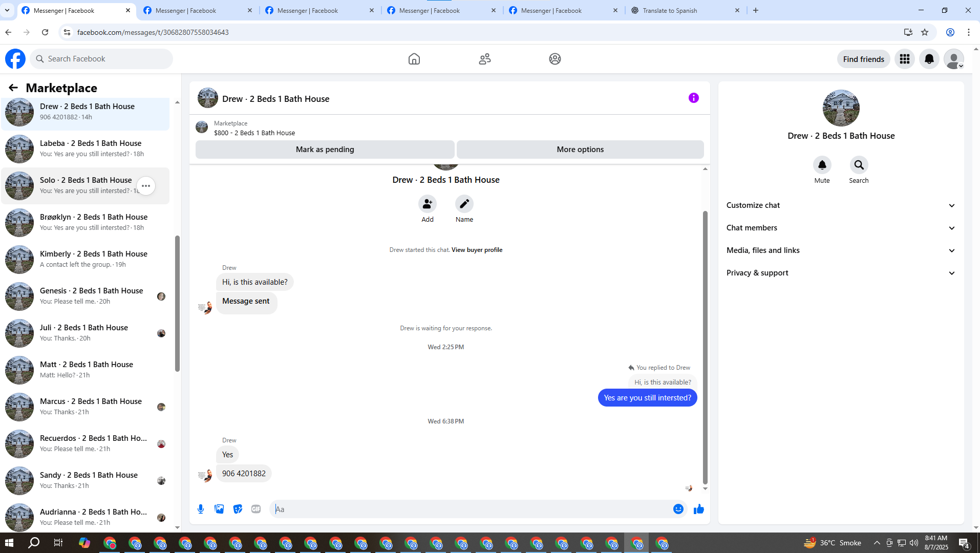This screenshot has height=553, width=980.
Task: Reload the page
Action: tap(45, 32)
